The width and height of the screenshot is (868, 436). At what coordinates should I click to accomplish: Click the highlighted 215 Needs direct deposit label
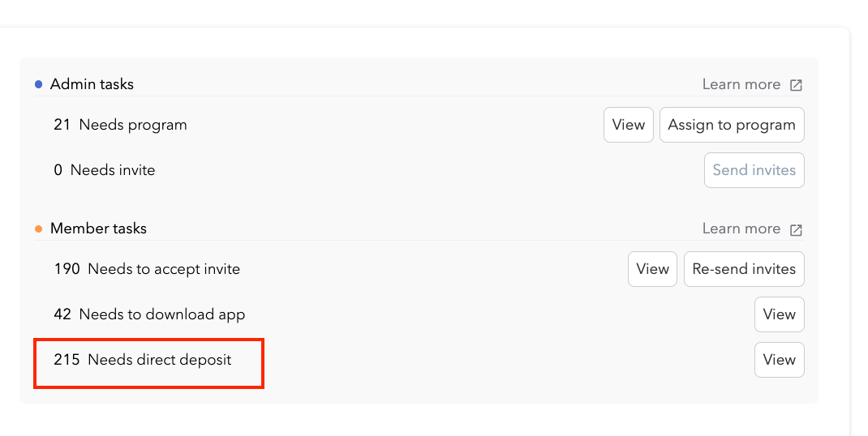[143, 360]
